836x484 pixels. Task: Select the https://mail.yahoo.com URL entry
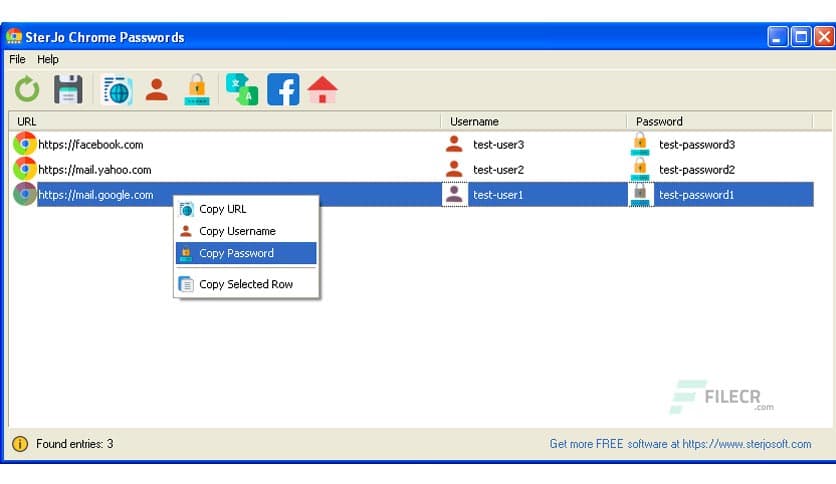[x=95, y=170]
